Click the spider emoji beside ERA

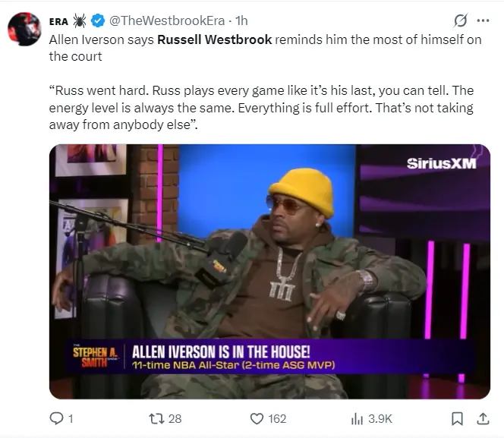coord(80,21)
